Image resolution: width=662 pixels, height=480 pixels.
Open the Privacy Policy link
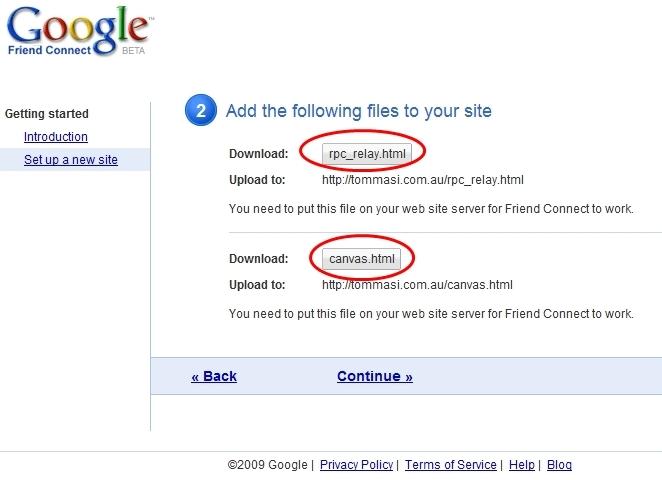pyautogui.click(x=356, y=465)
